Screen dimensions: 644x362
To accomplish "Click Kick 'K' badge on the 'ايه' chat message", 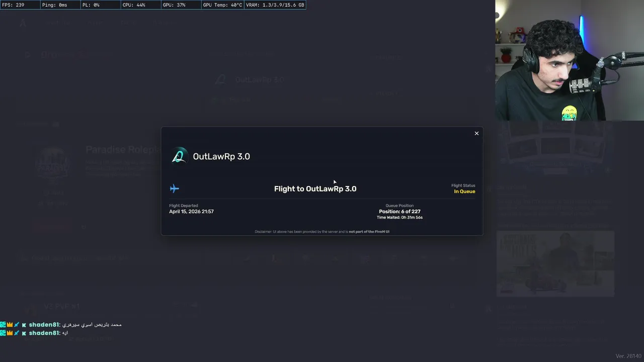I will point(24,333).
